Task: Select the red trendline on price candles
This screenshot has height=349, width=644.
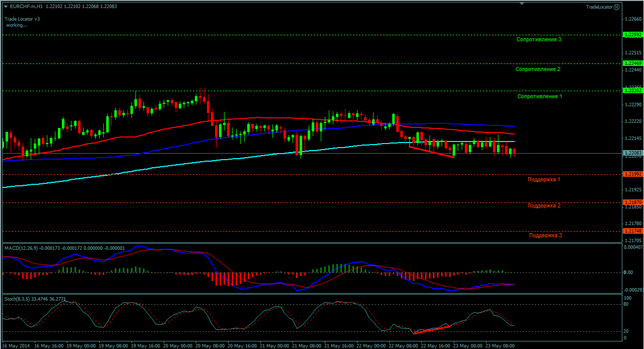Action: click(x=432, y=152)
